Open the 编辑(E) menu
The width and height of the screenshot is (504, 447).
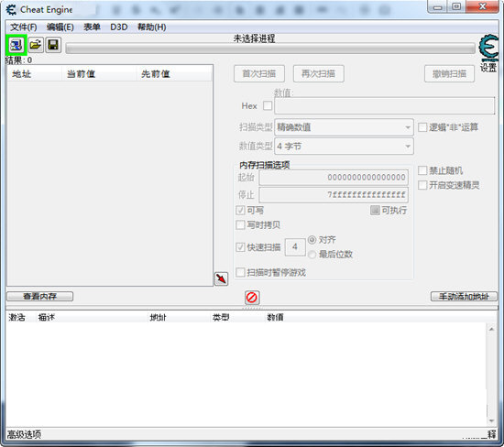[x=60, y=27]
